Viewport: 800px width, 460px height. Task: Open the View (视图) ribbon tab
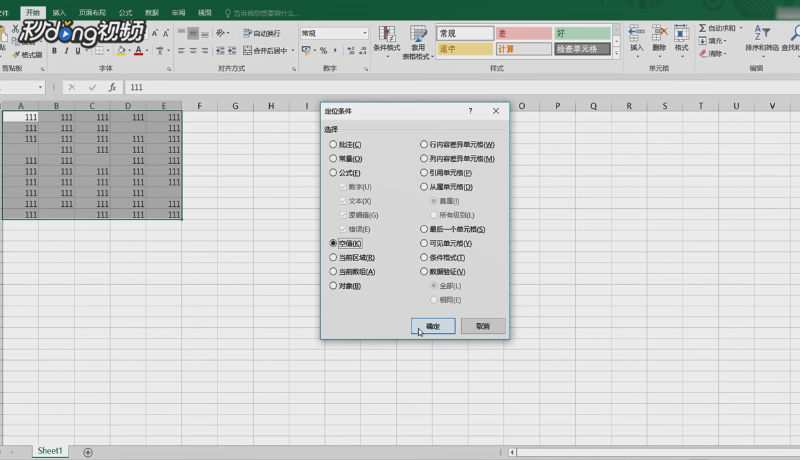pyautogui.click(x=205, y=13)
